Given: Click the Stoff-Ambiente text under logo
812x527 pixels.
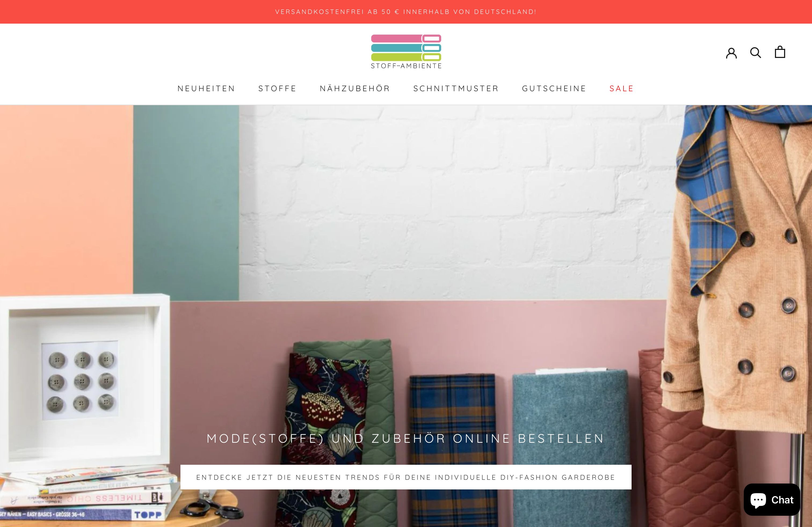Looking at the screenshot, I should (406, 66).
